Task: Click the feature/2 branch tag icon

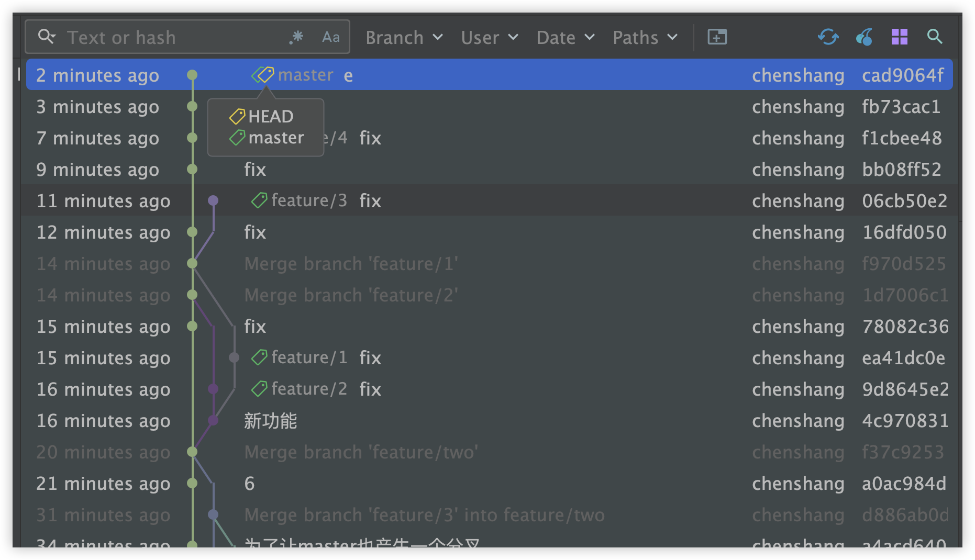Action: [259, 389]
